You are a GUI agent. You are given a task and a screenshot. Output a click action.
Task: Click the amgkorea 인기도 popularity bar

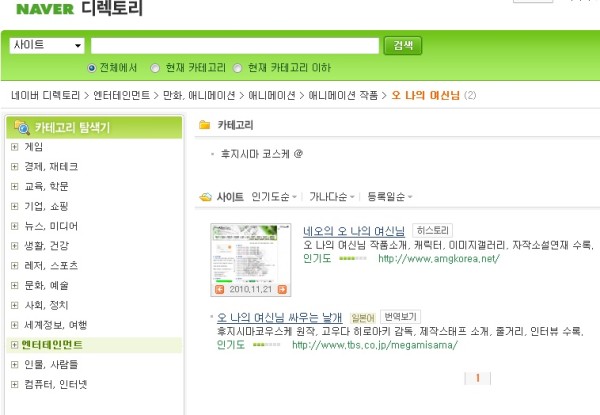point(353,259)
